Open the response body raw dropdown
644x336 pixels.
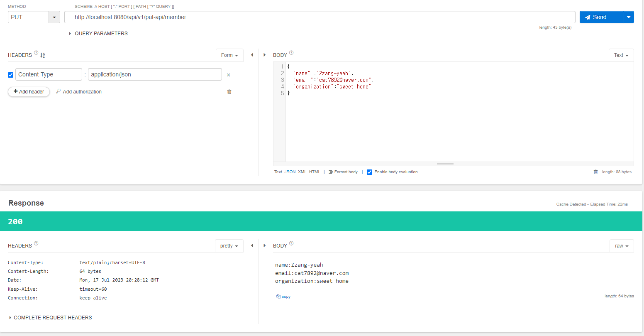(x=622, y=246)
